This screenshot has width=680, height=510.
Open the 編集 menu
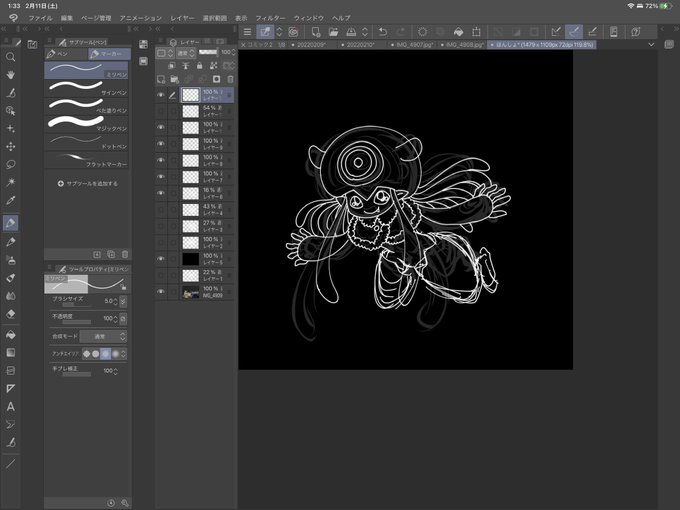point(67,18)
